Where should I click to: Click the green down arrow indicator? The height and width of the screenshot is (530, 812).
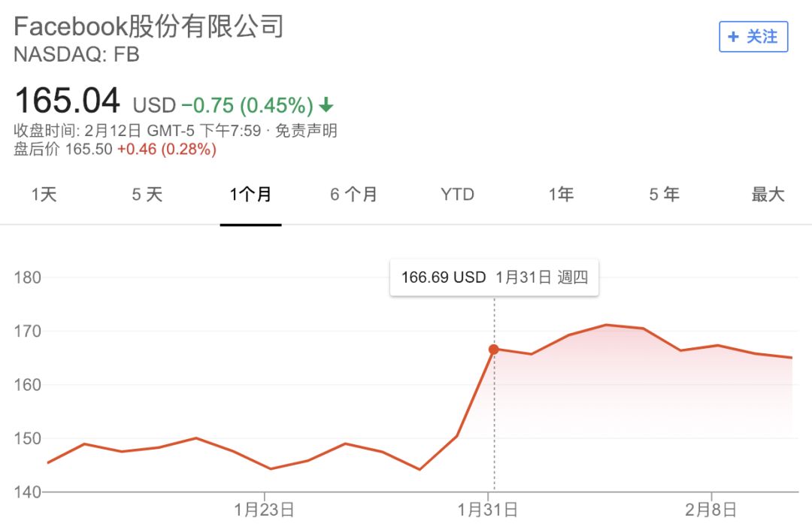click(x=327, y=104)
